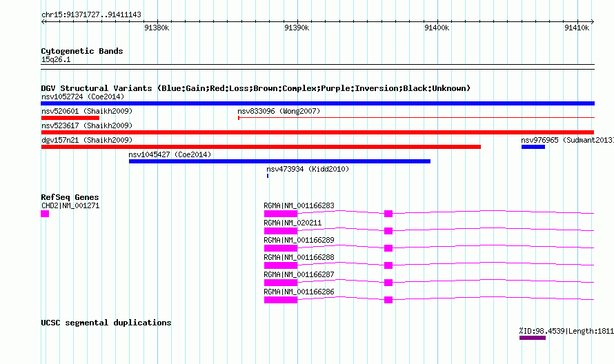The width and height of the screenshot is (614, 364).
Task: Click the large exon of RGMA NM_001166287
Action: pos(281,283)
